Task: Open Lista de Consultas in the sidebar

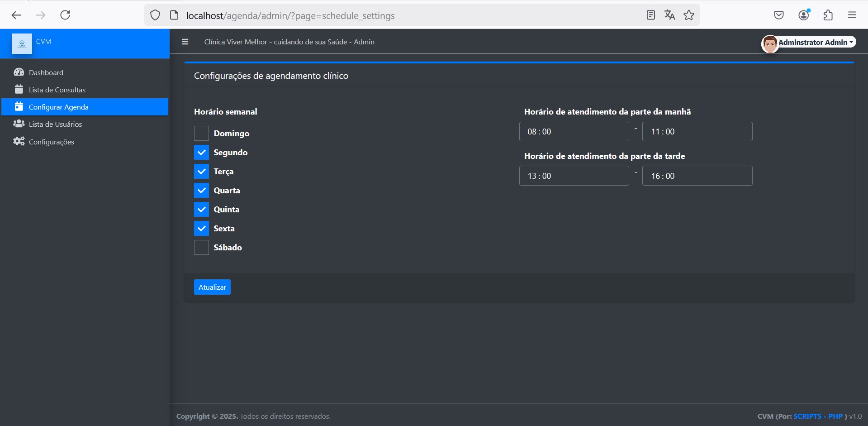Action: click(57, 90)
